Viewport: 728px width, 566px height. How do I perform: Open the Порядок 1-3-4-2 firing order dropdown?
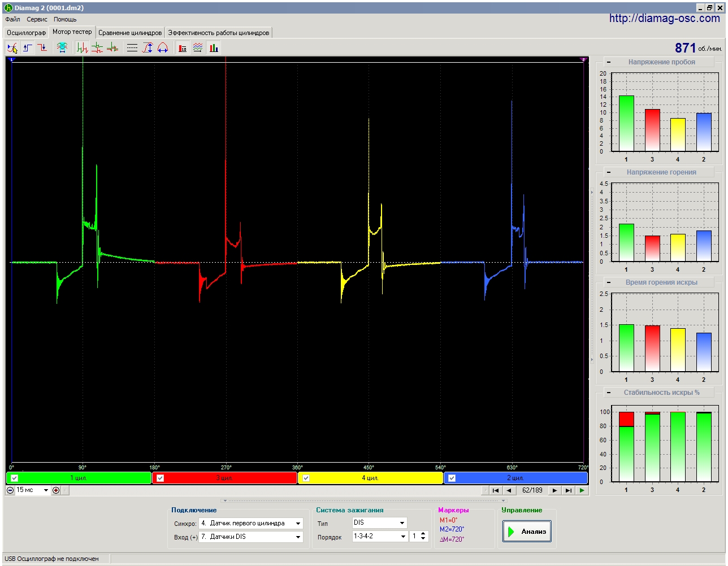coord(403,536)
